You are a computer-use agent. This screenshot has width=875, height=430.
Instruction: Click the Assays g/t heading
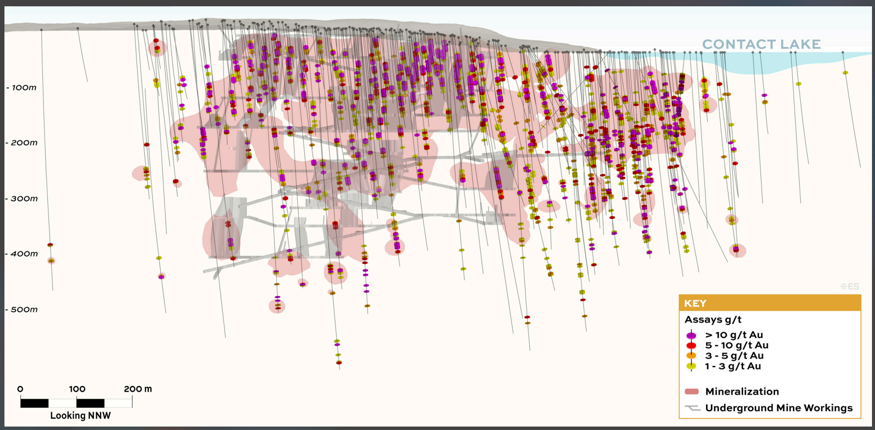pos(712,320)
